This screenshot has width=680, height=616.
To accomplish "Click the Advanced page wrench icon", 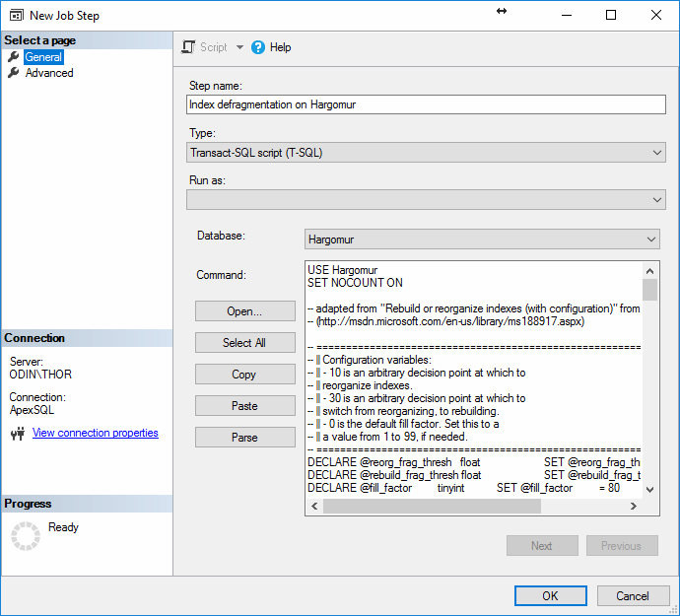I will [x=14, y=73].
